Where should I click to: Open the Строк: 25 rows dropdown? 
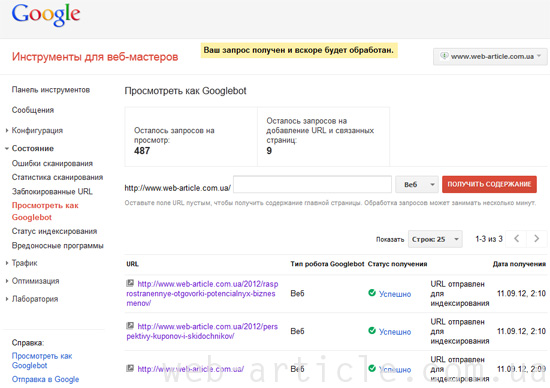(x=435, y=239)
